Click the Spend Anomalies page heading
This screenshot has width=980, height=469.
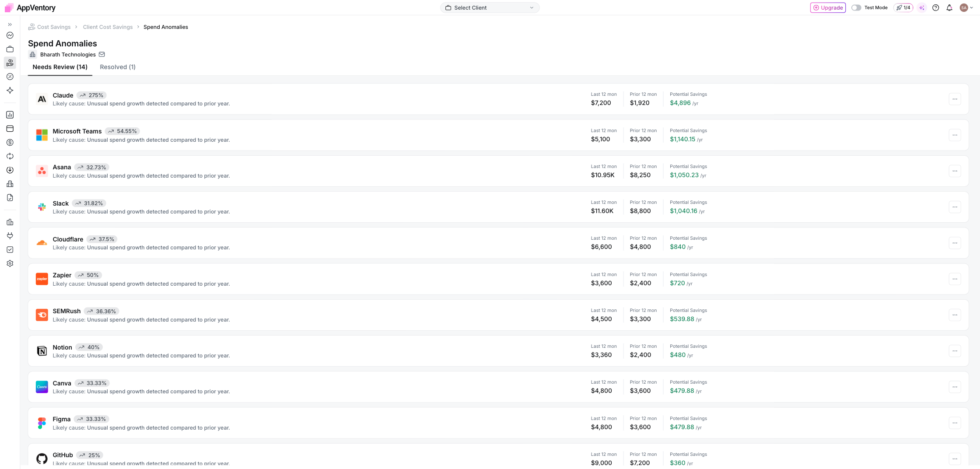63,43
